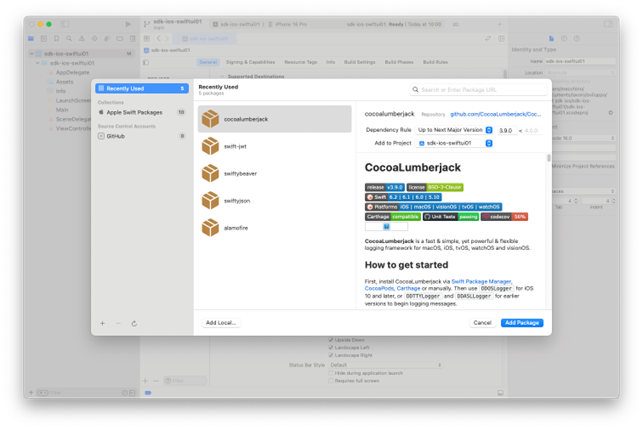Image resolution: width=643 pixels, height=430 pixels.
Task: Open the Add to Project dropdown
Action: (454, 143)
